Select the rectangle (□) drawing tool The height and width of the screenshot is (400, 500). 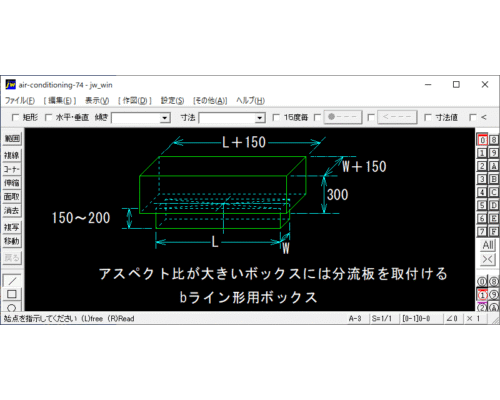[x=12, y=294]
